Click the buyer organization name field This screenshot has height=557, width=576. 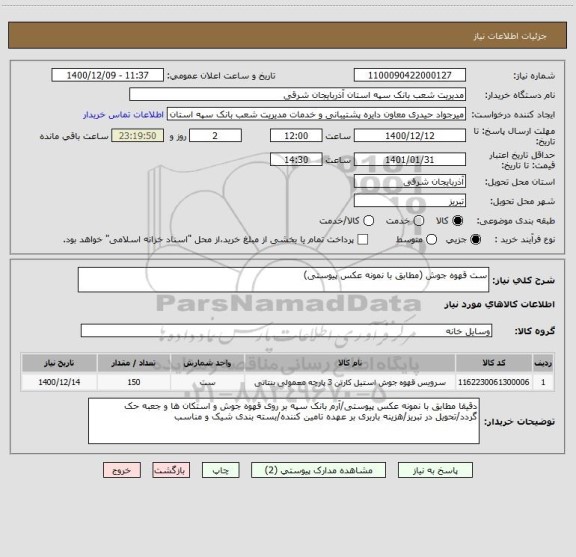[x=298, y=95]
